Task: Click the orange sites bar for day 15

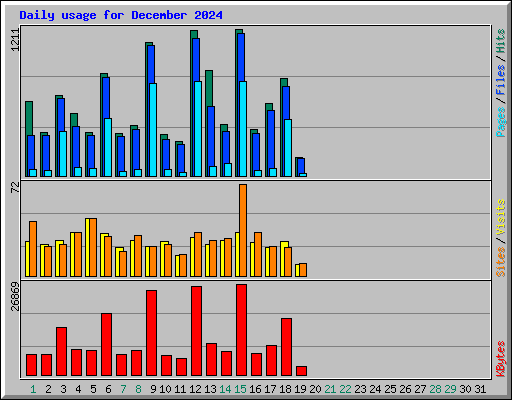Action: click(x=243, y=230)
